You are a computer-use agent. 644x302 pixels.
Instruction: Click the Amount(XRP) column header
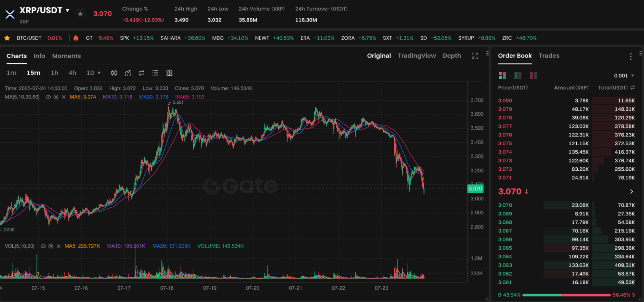[x=571, y=88]
